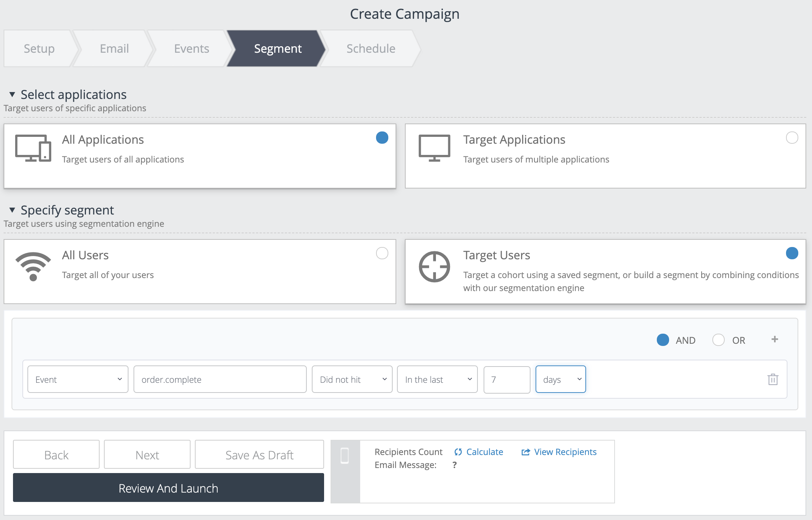Click the All Applications devices icon

[x=33, y=148]
